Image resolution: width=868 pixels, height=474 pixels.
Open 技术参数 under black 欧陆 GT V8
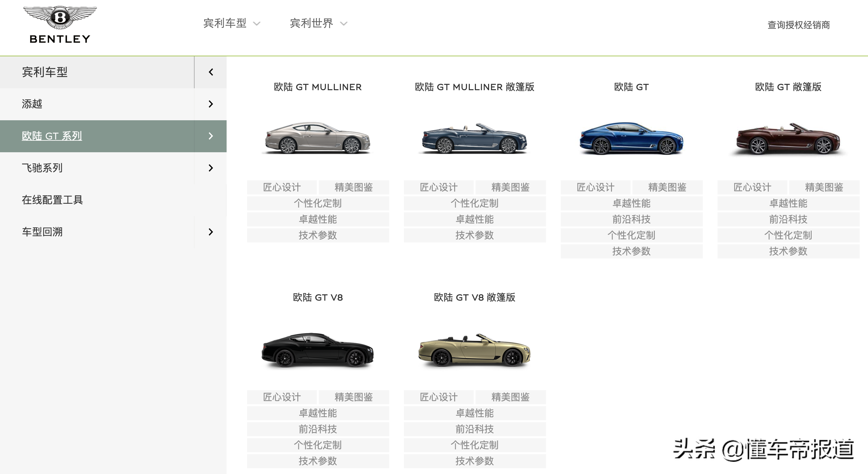tap(318, 461)
